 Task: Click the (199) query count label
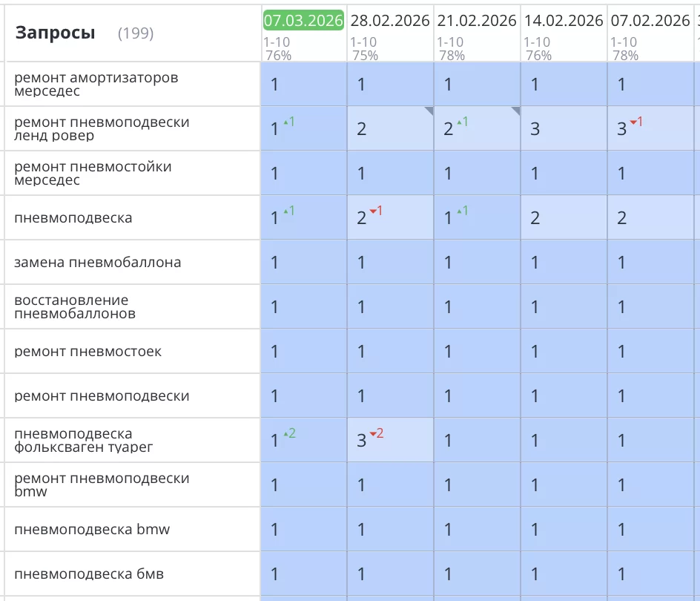(x=136, y=33)
